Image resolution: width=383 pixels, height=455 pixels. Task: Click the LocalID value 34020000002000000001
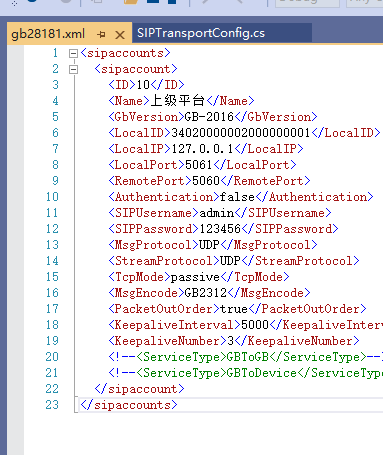click(x=240, y=133)
